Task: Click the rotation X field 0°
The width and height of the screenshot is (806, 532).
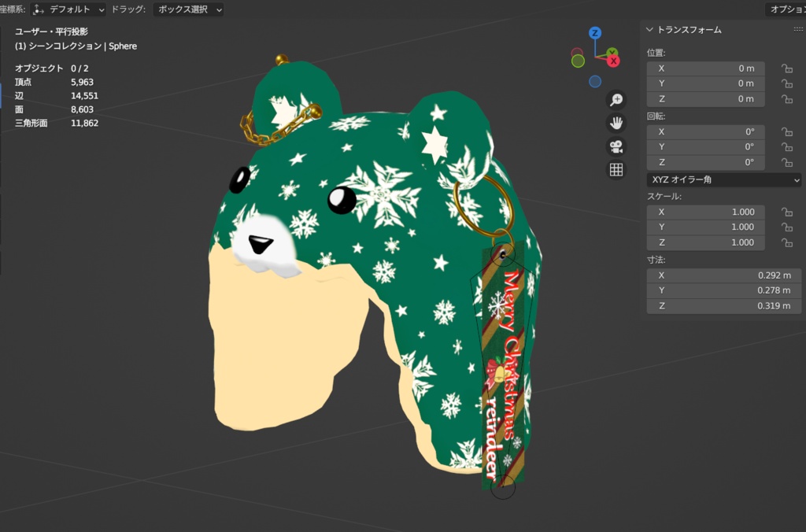Action: [x=706, y=132]
